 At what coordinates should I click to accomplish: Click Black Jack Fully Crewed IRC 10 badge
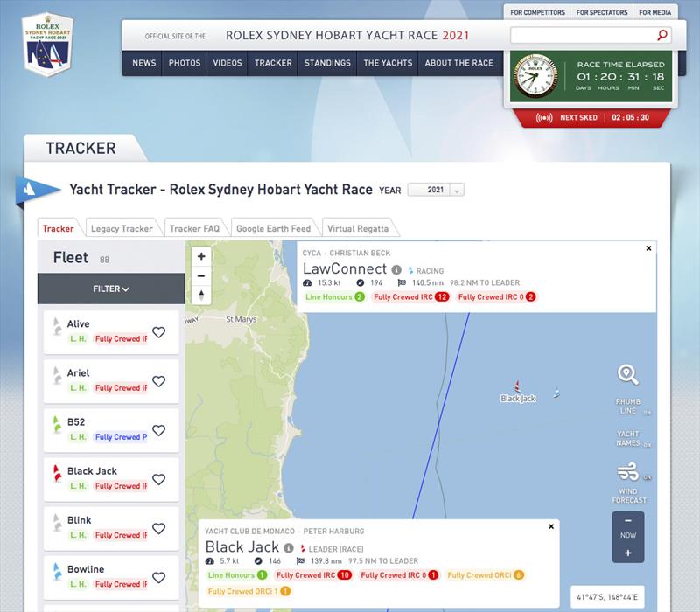(x=313, y=575)
